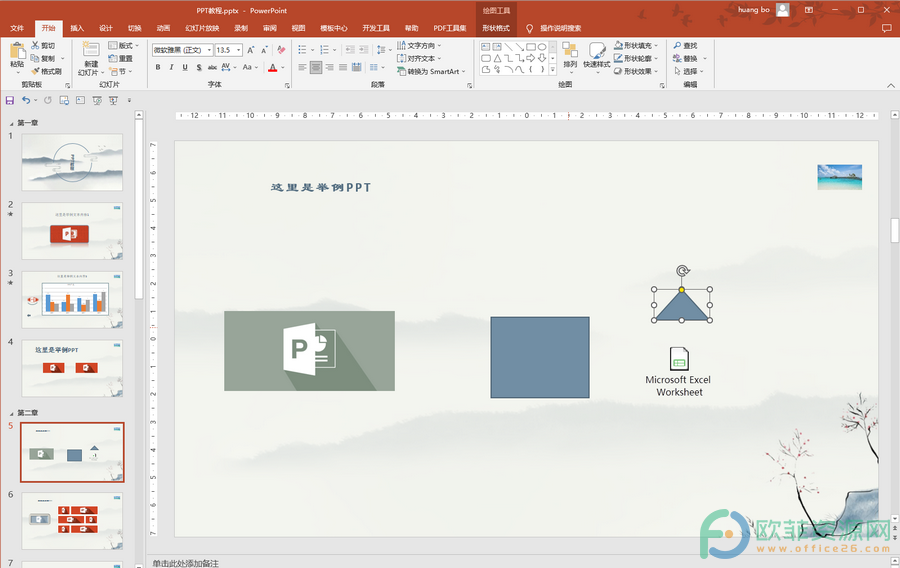The width and height of the screenshot is (900, 568).
Task: Toggle italic formatting
Action: (171, 68)
